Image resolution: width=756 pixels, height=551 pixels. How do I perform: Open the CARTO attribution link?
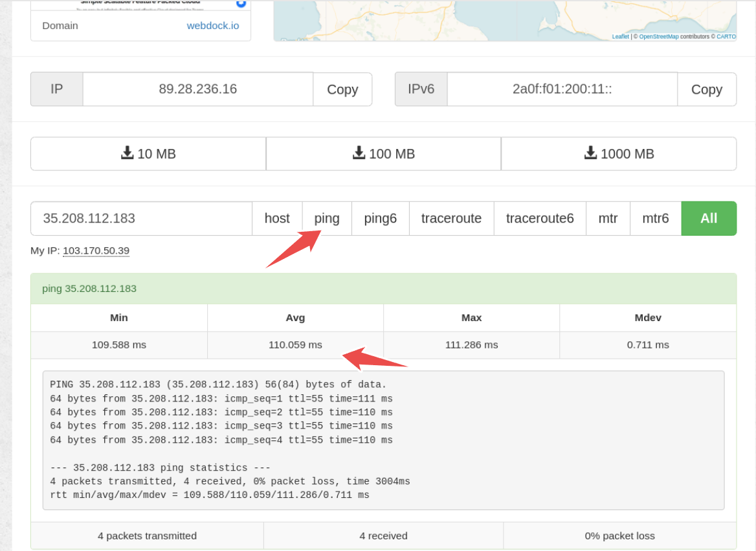click(x=726, y=37)
